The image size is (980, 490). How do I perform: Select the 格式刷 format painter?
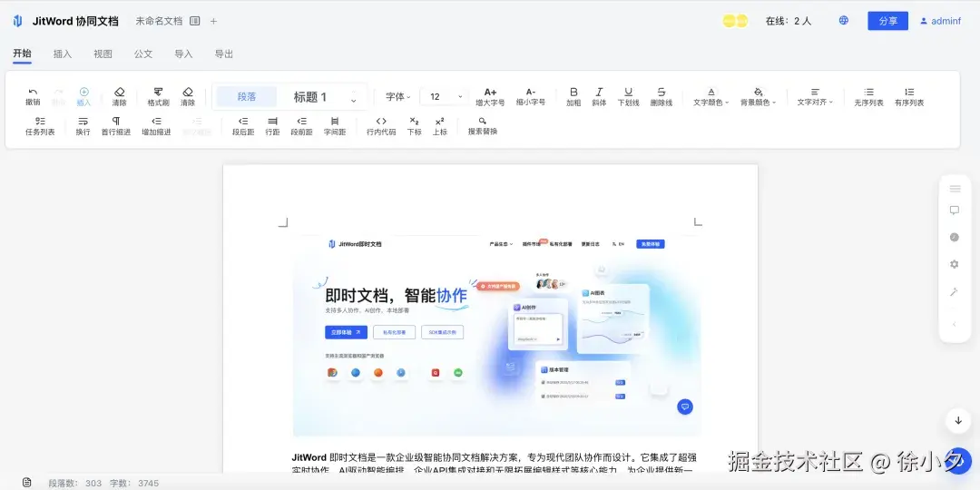(x=158, y=96)
